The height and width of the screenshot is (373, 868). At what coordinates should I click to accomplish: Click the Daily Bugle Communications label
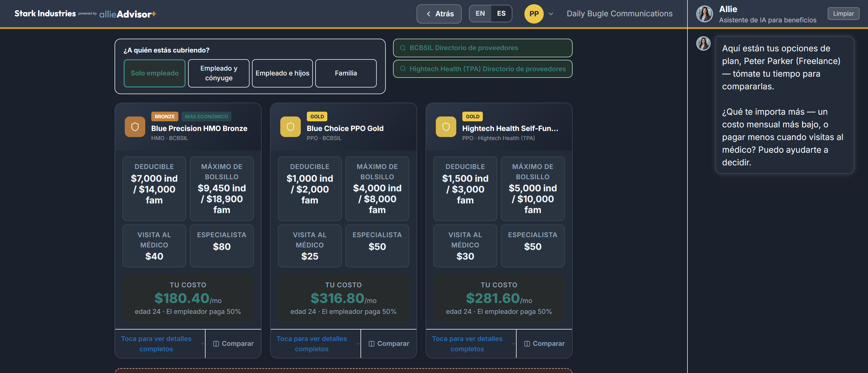coord(619,14)
